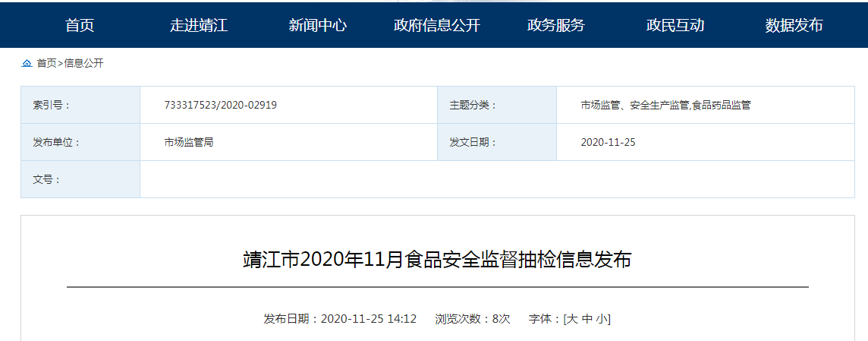The width and height of the screenshot is (868, 341).
Task: Select the 市场监管局 publisher value
Action: [x=189, y=142]
